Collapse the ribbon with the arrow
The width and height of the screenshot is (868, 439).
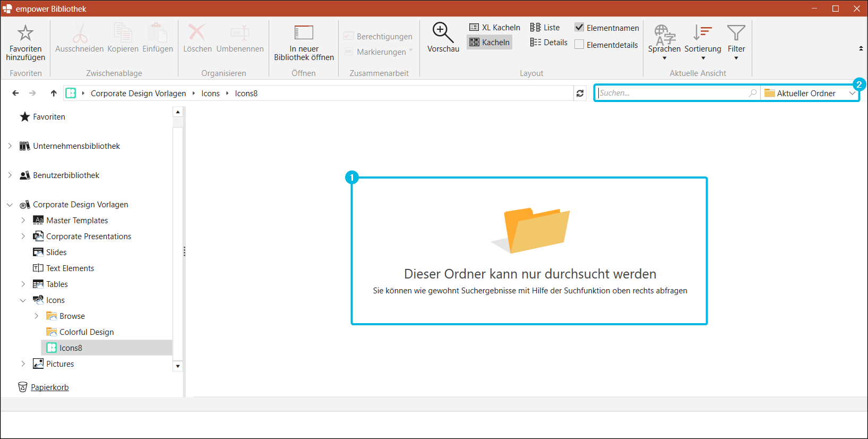point(861,48)
